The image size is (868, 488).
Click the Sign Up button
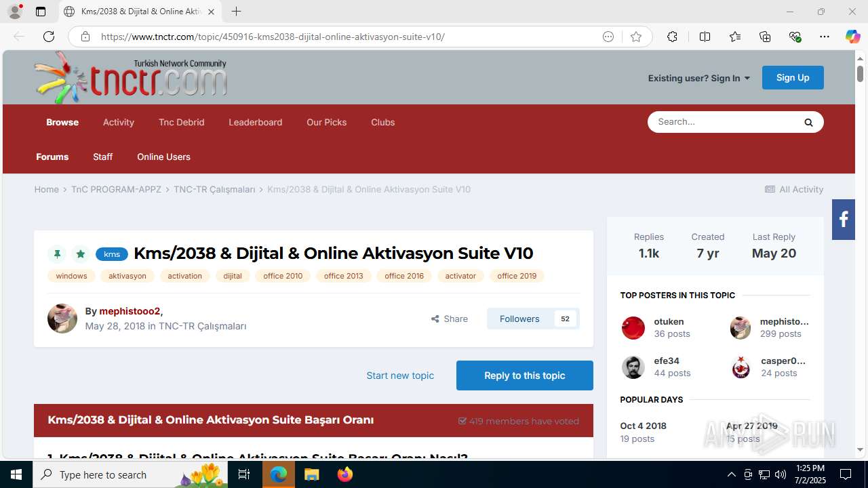coord(793,77)
